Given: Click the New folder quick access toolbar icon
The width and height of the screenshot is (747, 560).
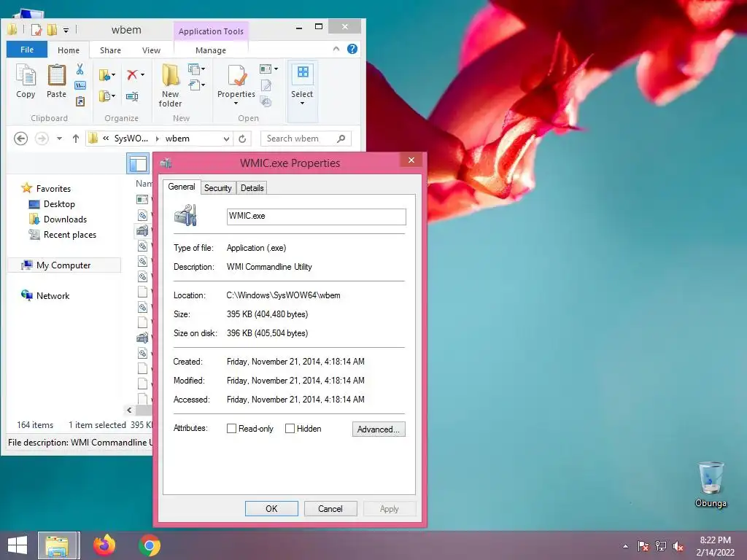Looking at the screenshot, I should (x=52, y=30).
